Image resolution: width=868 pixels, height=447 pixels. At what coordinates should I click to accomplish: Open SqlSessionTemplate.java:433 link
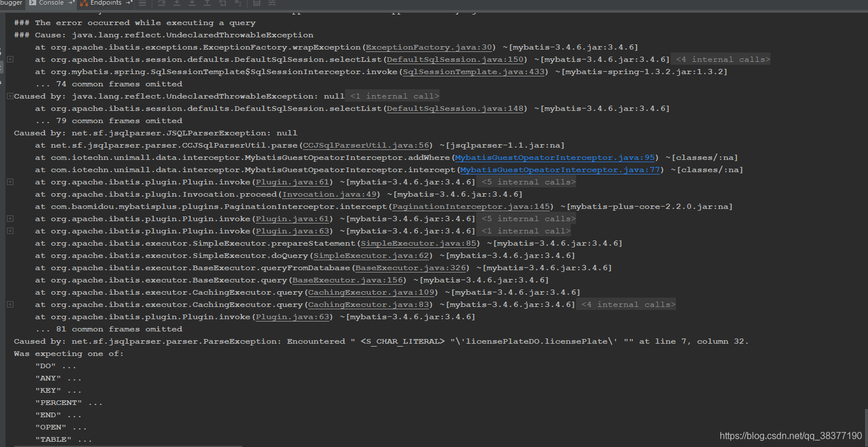473,72
